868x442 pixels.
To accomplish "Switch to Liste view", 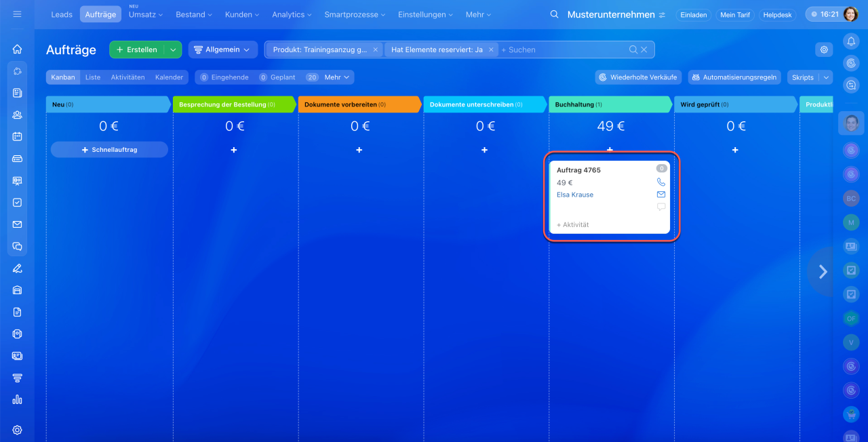I will pyautogui.click(x=93, y=77).
